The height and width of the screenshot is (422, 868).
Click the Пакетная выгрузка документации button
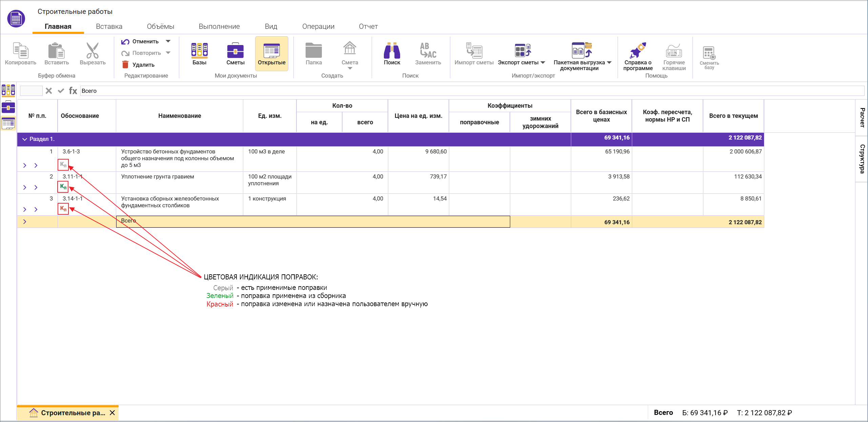[579, 56]
